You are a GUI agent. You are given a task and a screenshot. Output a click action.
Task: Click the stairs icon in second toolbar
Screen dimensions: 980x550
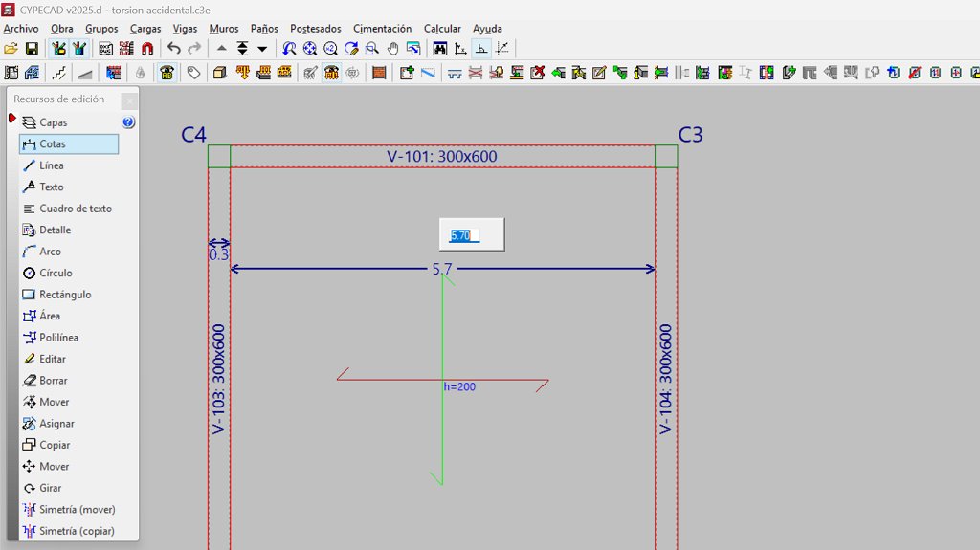point(59,73)
